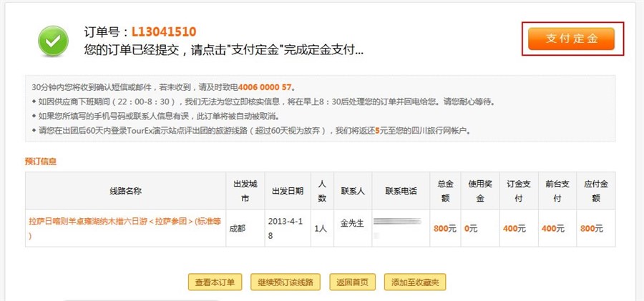This screenshot has height=301, width=644.
Task: Open the 拉萨日喀则 six-day tour route link
Action: [x=125, y=227]
